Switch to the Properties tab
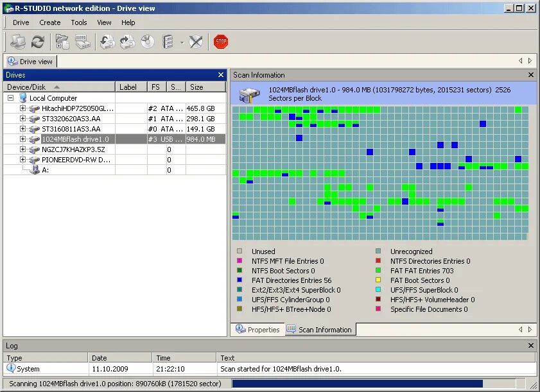Viewport: 540px width, 392px height. [x=257, y=329]
